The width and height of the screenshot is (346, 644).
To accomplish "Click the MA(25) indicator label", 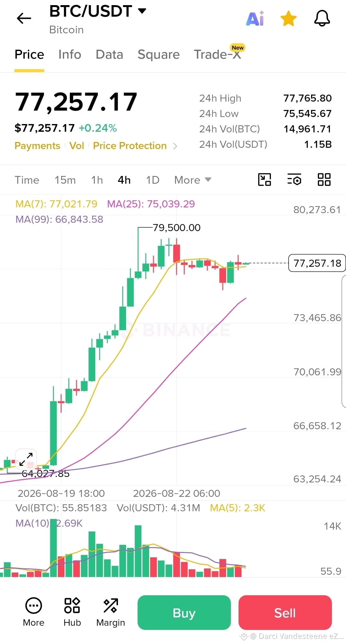I will 151,204.
